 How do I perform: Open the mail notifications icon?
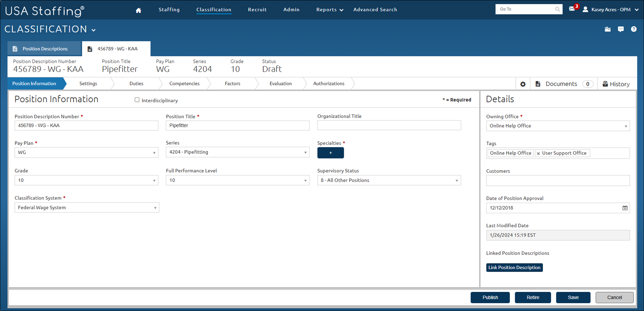tap(572, 9)
